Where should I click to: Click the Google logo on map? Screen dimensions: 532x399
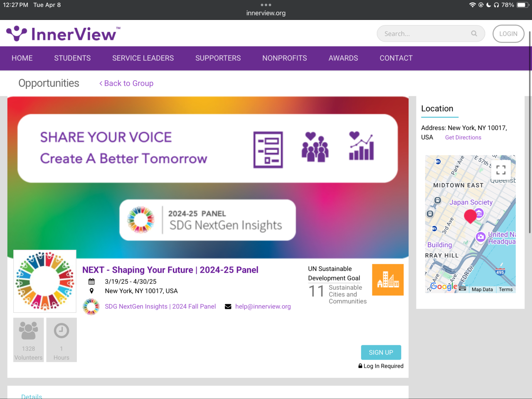[444, 286]
